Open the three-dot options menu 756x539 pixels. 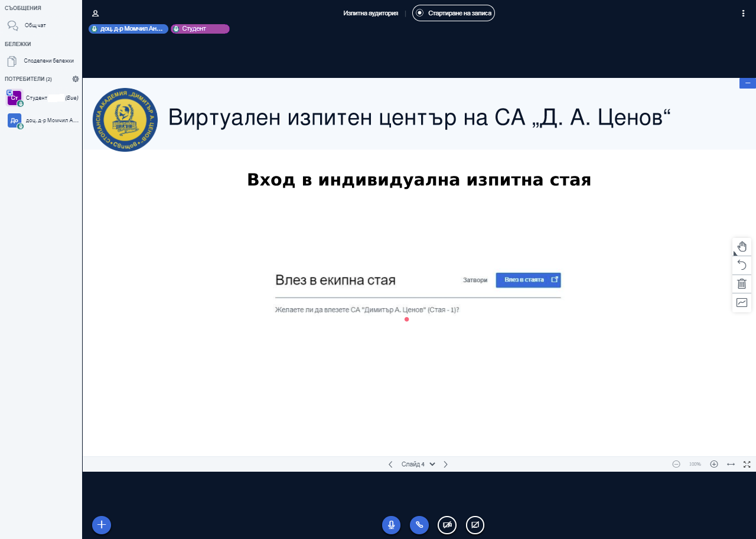tap(743, 13)
